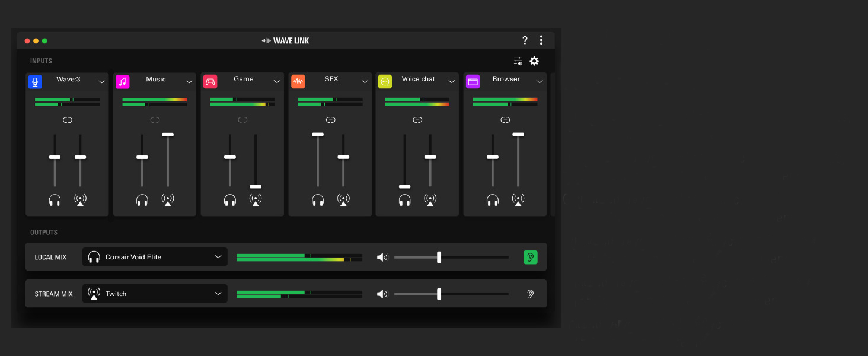Click the Browser stream fader handle
This screenshot has width=868, height=356.
tap(518, 135)
